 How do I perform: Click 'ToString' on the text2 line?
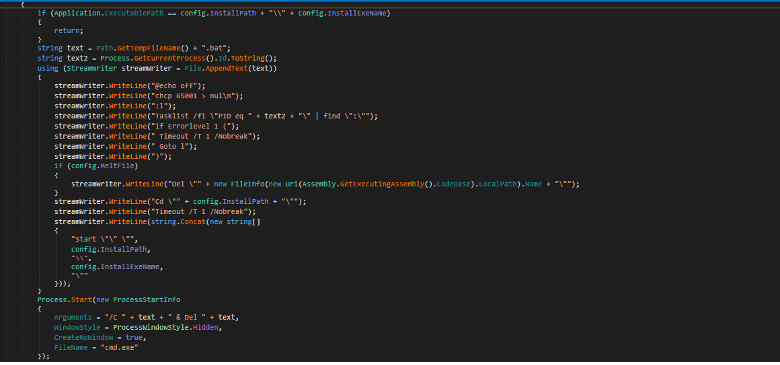pyautogui.click(x=248, y=58)
